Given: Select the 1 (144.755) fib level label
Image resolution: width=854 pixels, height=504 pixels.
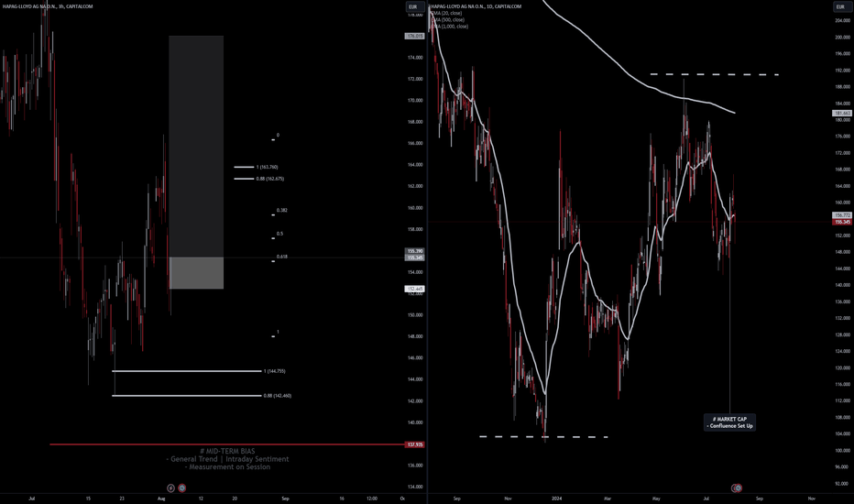Looking at the screenshot, I should coord(275,371).
